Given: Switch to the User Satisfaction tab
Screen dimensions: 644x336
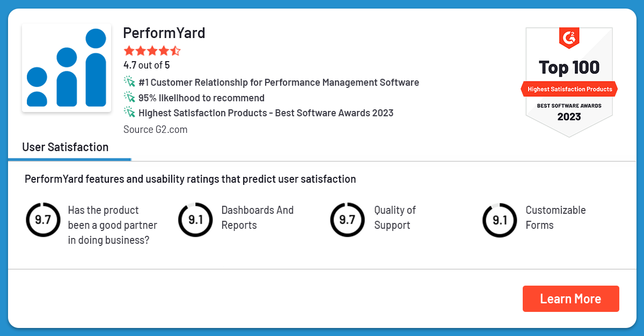Looking at the screenshot, I should coord(64,146).
